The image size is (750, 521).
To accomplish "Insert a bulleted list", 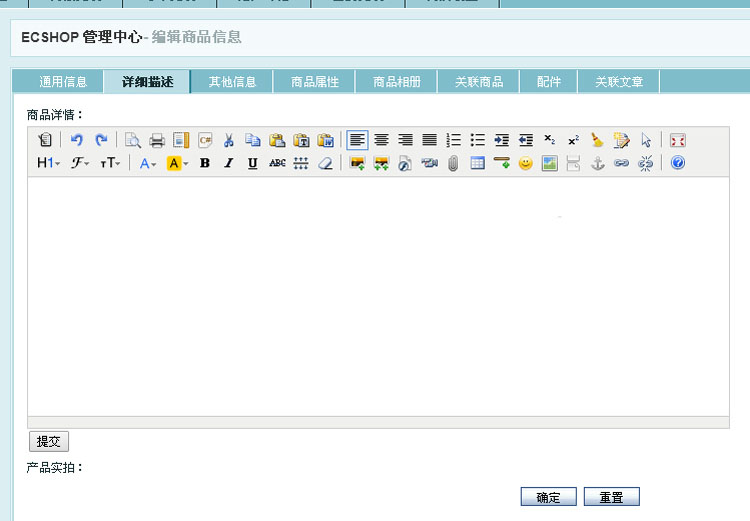I will pyautogui.click(x=477, y=140).
